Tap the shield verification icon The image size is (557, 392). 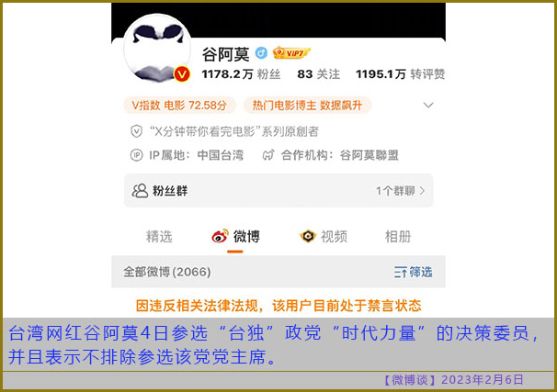click(x=136, y=131)
